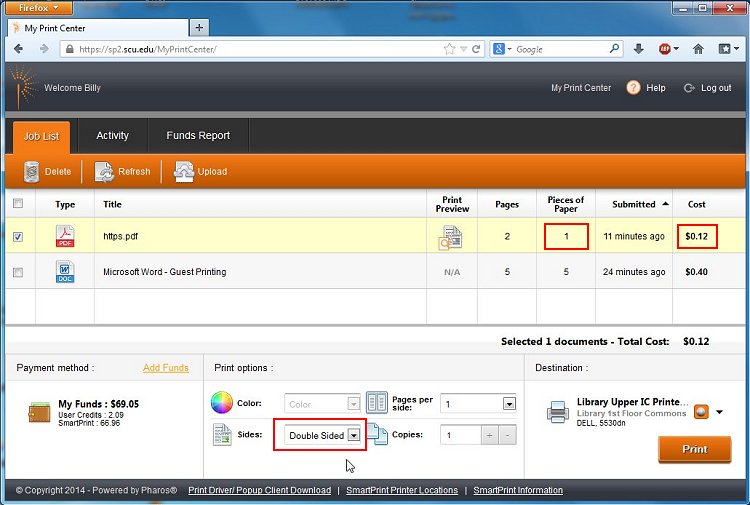
Task: Open print preview for https.pdf
Action: pos(451,237)
